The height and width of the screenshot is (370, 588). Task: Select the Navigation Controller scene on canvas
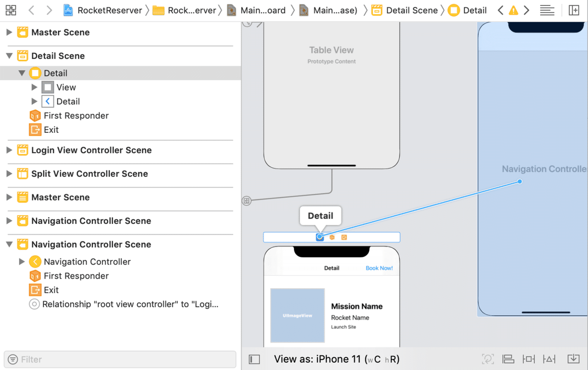(x=533, y=169)
